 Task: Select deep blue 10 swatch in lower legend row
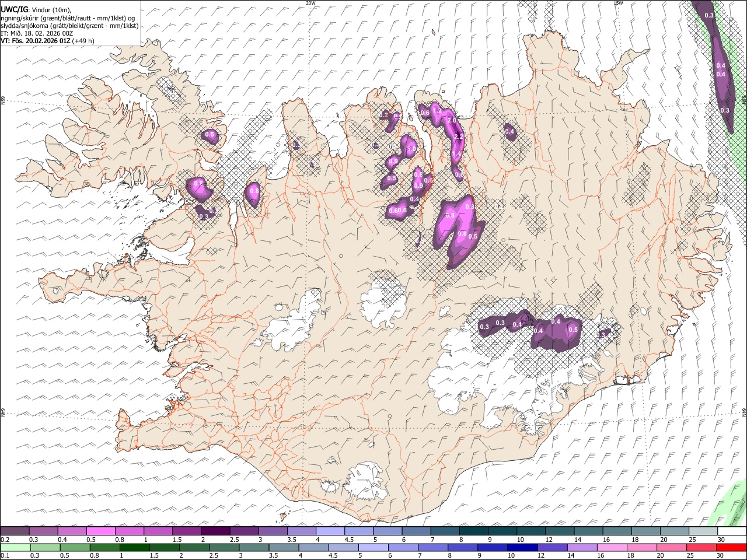click(522, 547)
